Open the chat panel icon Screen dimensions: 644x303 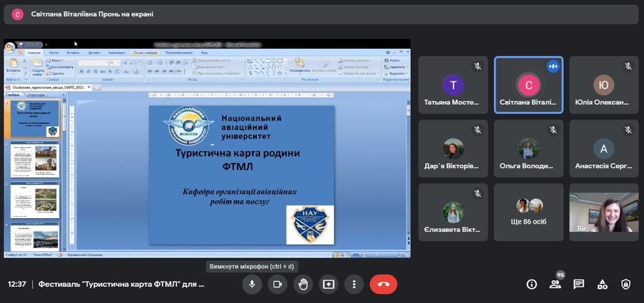click(x=579, y=284)
